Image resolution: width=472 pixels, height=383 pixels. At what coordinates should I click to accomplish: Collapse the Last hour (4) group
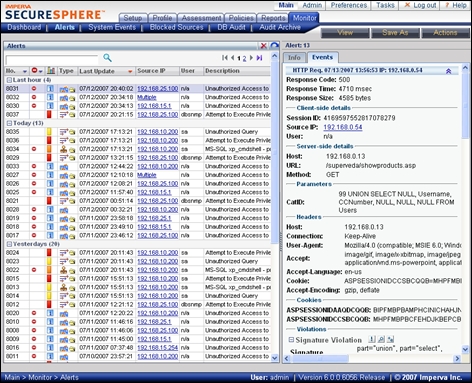9,80
